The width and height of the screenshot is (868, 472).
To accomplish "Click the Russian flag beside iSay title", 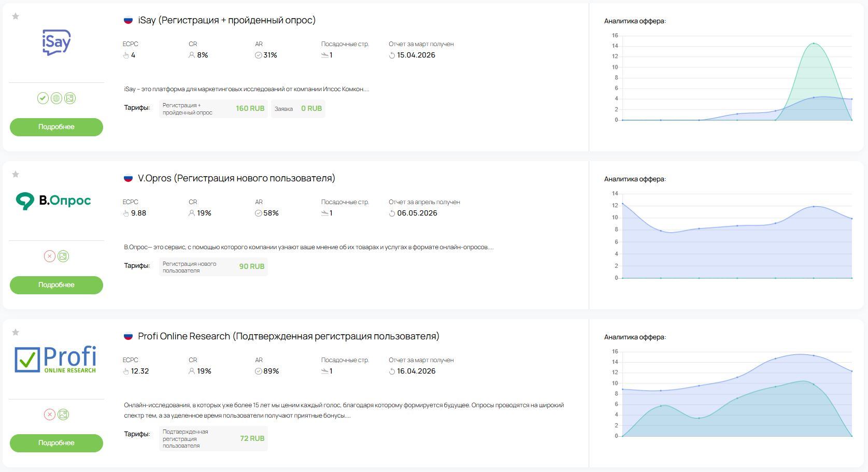I will click(128, 20).
